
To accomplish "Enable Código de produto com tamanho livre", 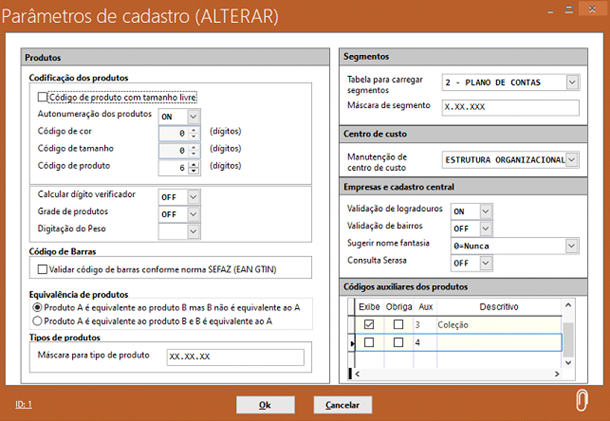I will point(43,98).
